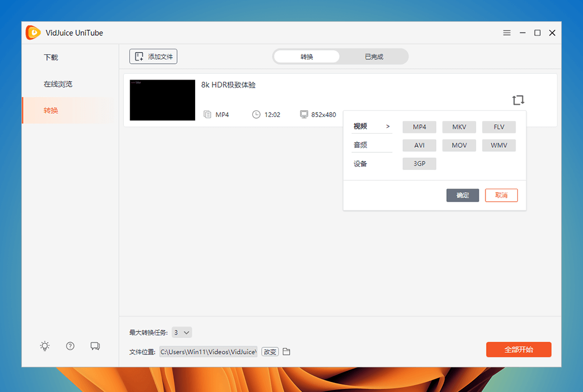Cancel with the 取消 button

tap(501, 195)
